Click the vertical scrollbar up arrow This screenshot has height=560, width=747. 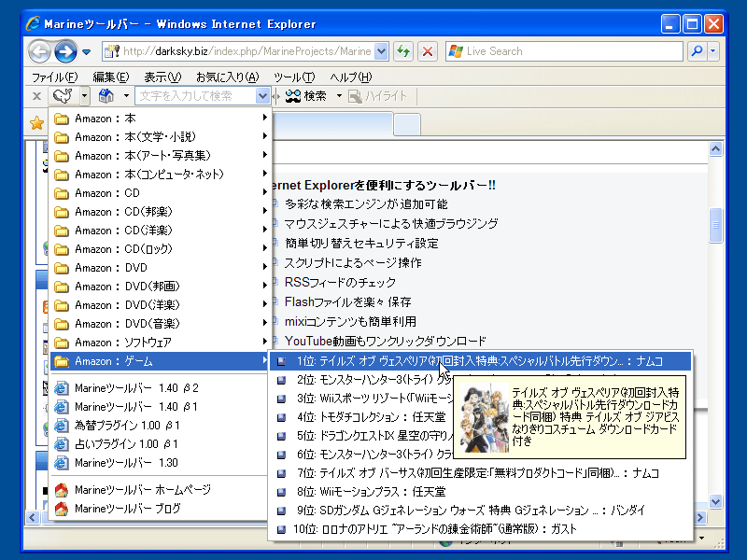[715, 149]
